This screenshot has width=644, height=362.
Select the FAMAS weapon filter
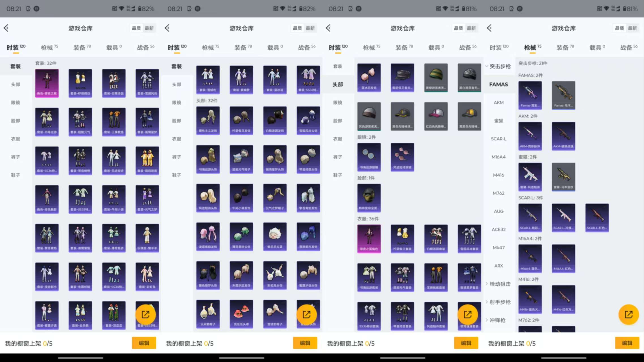pyautogui.click(x=499, y=84)
